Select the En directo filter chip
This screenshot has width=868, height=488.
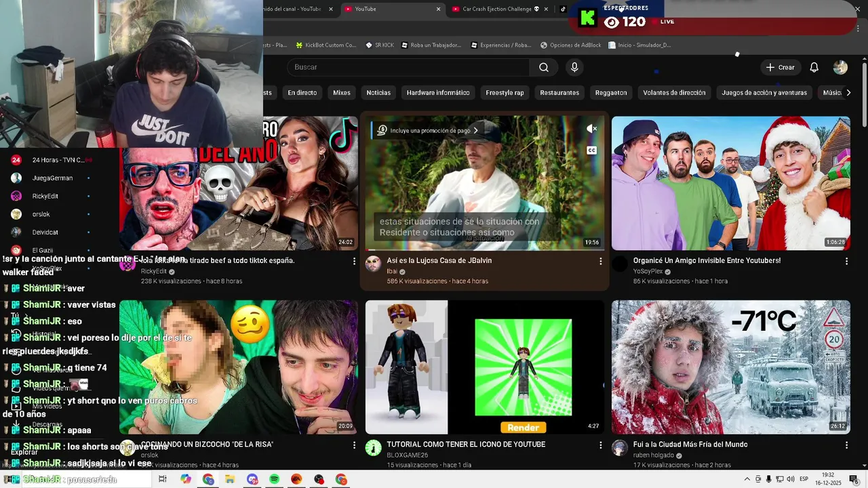(x=302, y=93)
